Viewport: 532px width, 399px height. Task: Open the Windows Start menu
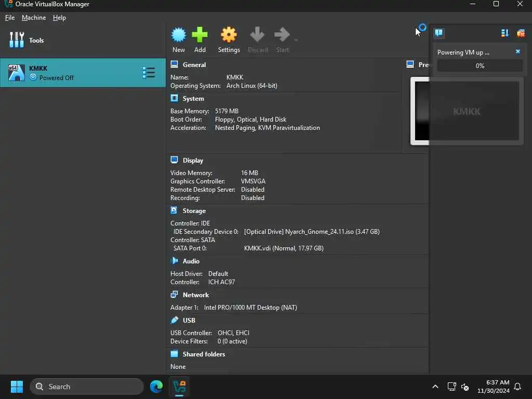[x=17, y=387]
